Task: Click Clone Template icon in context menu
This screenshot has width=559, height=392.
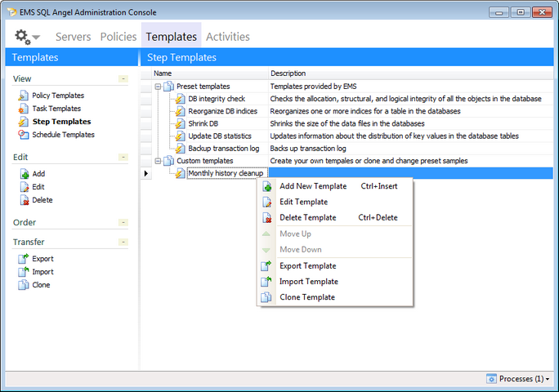Action: (x=266, y=297)
